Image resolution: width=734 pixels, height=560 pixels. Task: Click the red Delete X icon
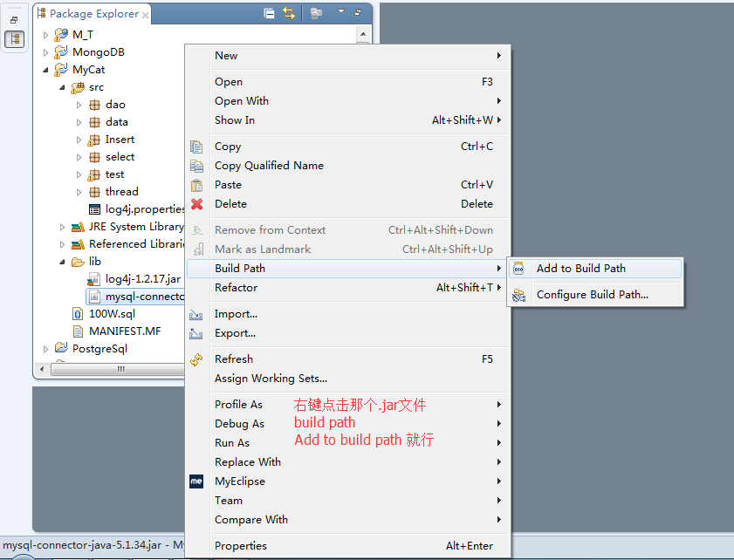click(196, 204)
